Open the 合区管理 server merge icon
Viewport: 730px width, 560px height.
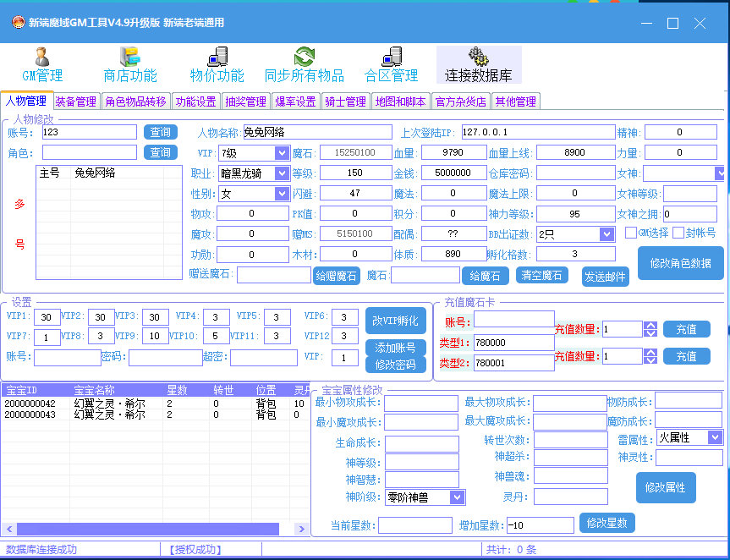pos(391,58)
